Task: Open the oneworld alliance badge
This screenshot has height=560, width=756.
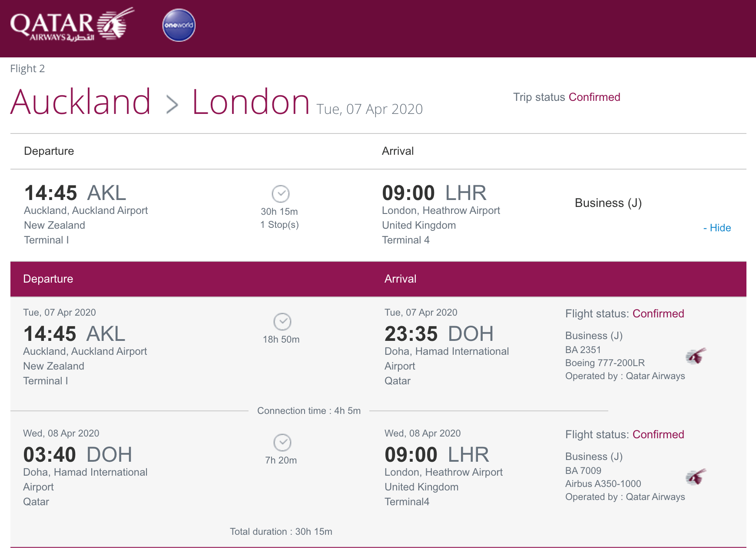Action: coord(179,25)
